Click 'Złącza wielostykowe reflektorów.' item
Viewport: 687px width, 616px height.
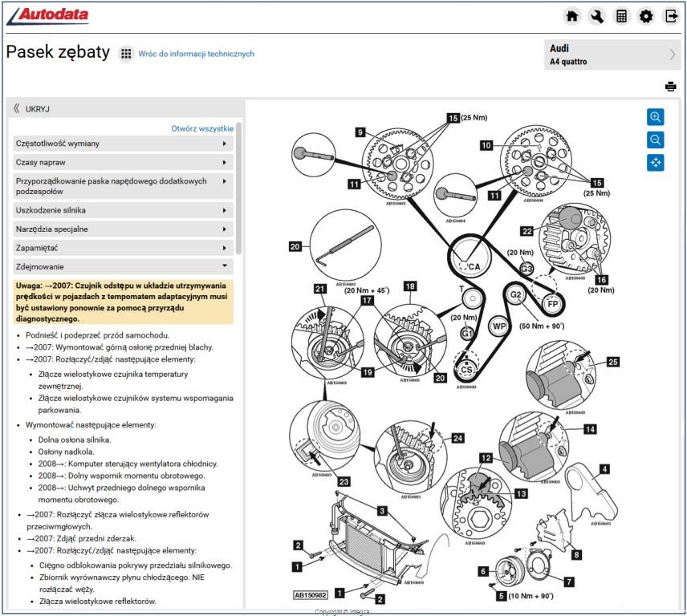(98, 601)
